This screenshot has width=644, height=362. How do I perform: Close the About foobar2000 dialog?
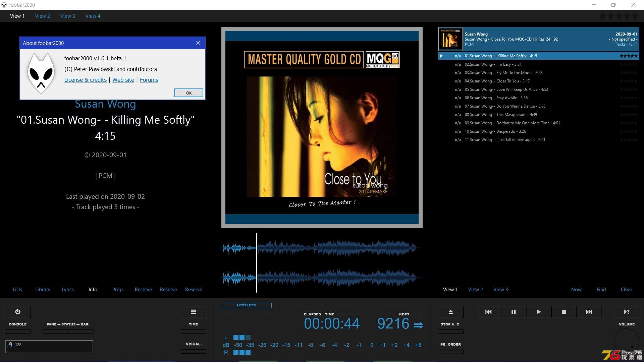(198, 43)
